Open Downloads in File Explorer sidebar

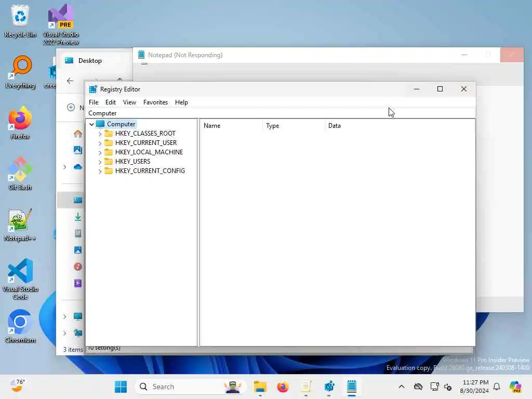coord(78,217)
